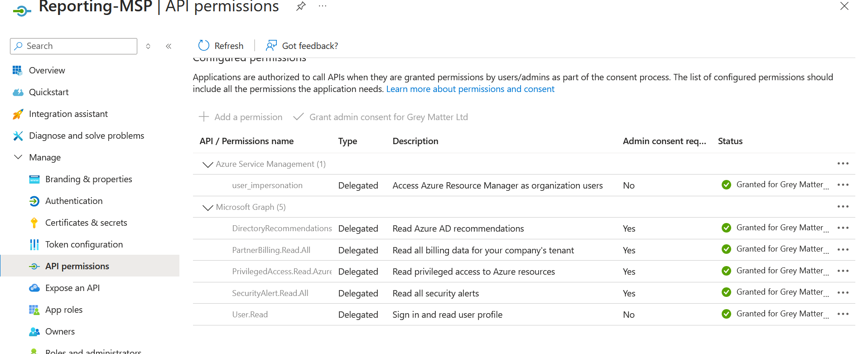Toggle sidebar expand/collapse sort arrows
The image size is (868, 354).
[148, 46]
